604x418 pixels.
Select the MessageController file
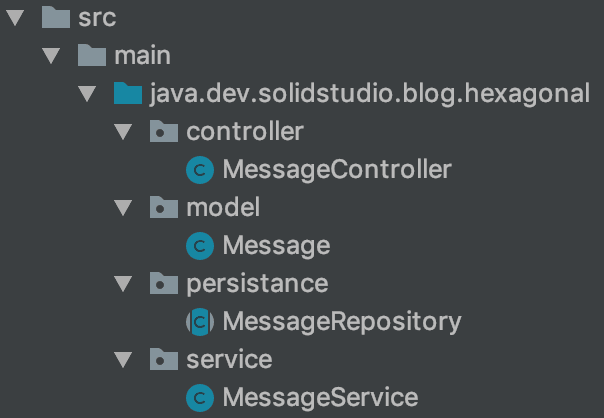(337, 170)
